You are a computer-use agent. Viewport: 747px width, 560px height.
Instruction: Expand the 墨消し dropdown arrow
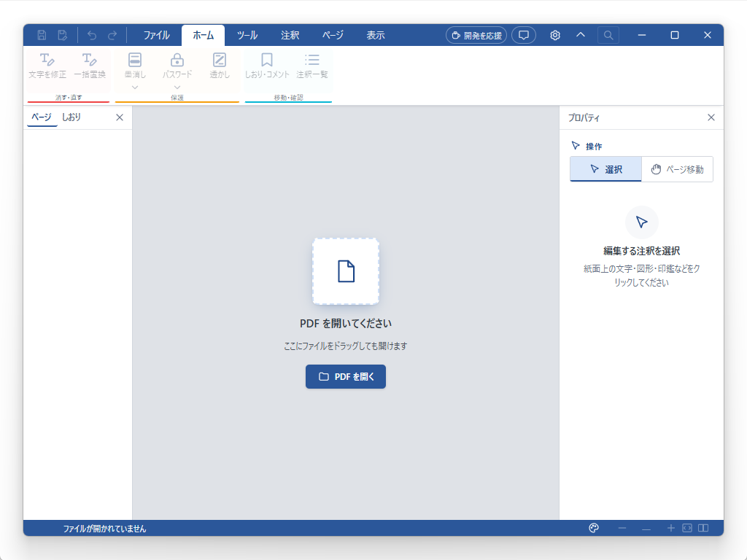(x=135, y=87)
